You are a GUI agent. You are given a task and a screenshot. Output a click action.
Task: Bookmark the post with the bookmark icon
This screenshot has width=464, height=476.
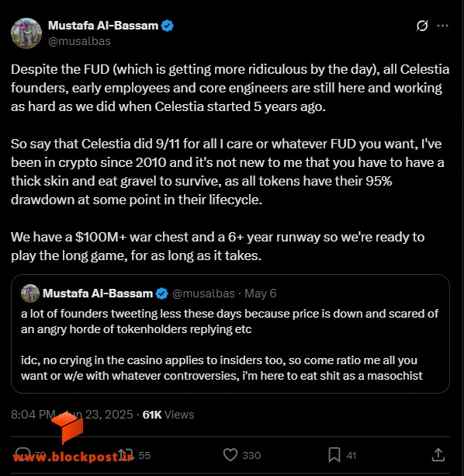334,455
